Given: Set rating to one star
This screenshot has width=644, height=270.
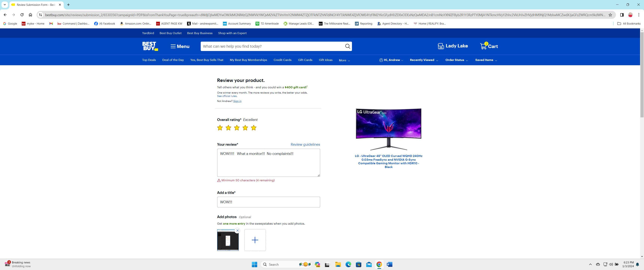Looking at the screenshot, I should click(x=220, y=128).
